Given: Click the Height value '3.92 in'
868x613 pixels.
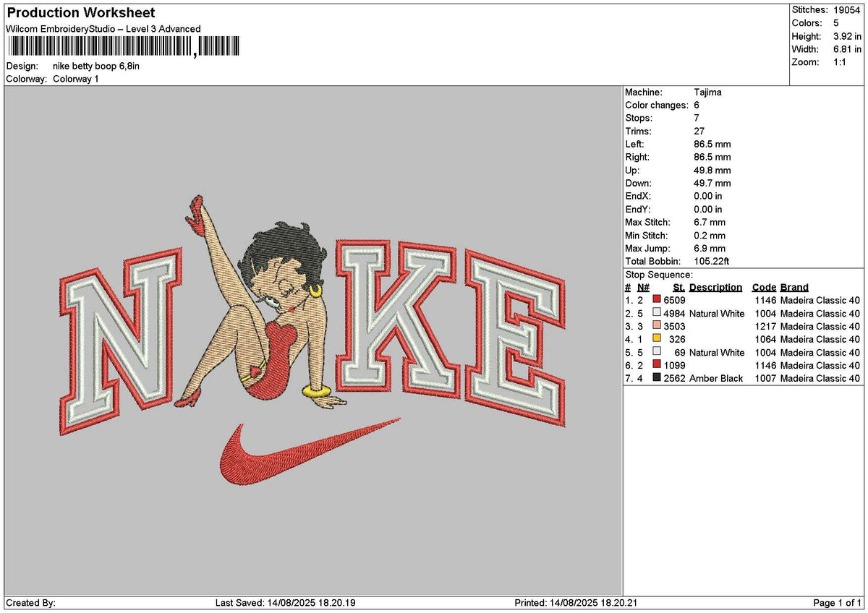Looking at the screenshot, I should point(847,36).
